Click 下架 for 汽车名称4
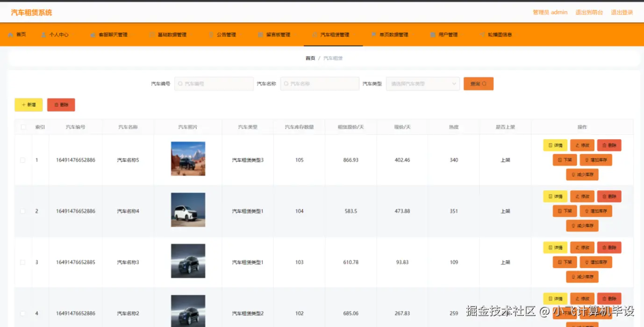The image size is (644, 327). tap(565, 211)
